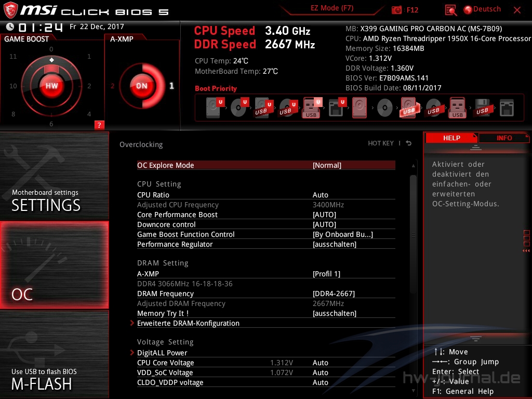The height and width of the screenshot is (399, 532).
Task: Switch to EZ Mode (F7)
Action: coord(332,8)
